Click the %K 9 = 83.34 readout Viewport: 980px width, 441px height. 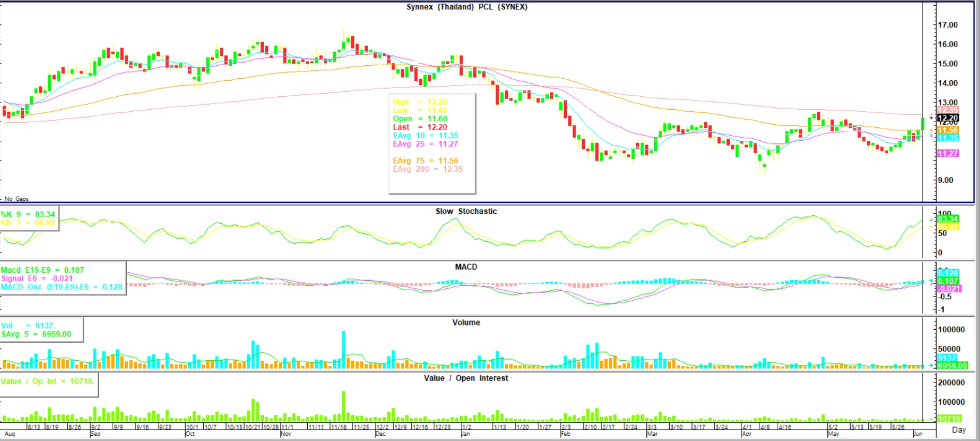tap(28, 214)
